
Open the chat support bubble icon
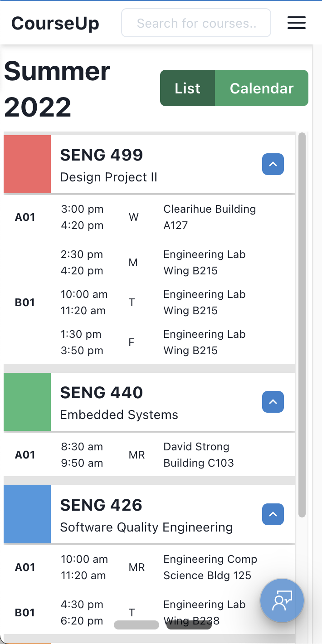[282, 600]
